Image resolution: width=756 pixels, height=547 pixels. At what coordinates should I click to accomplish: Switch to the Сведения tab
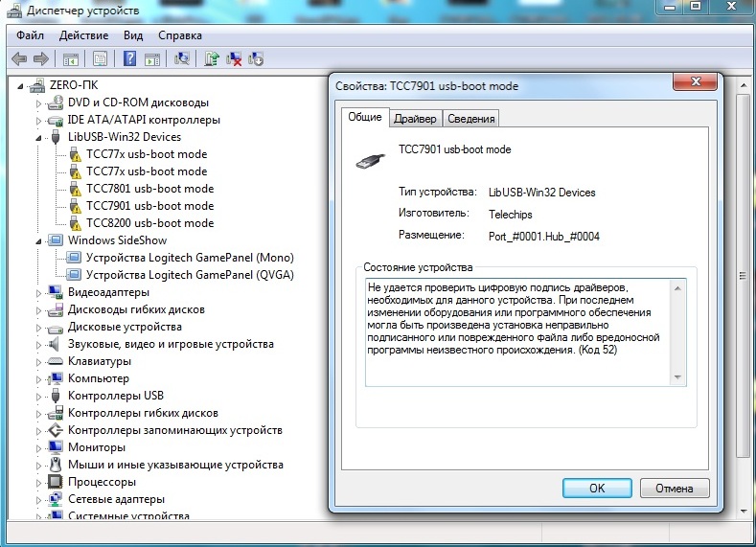[471, 119]
